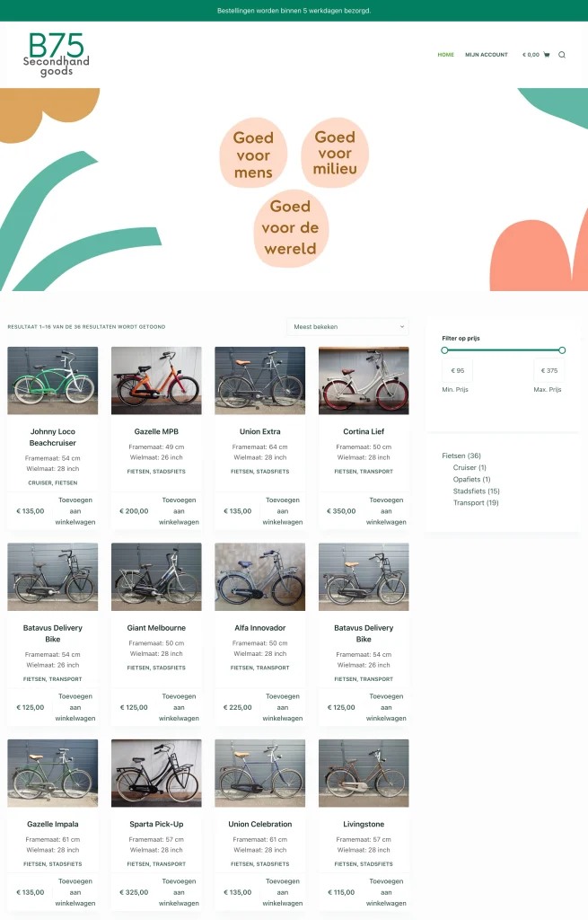Viewport: 588px width, 920px height.
Task: Add Alfa Innovador to winkelwagen
Action: coord(283,707)
